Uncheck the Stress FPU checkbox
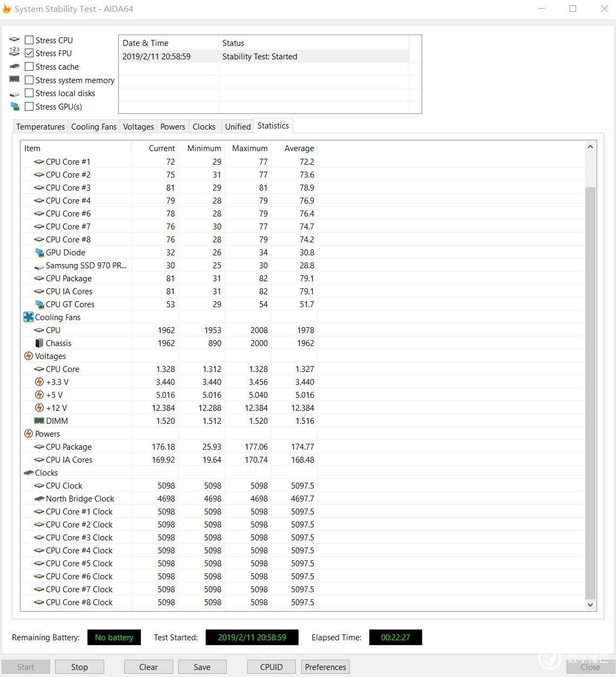Image resolution: width=616 pixels, height=677 pixels. coord(29,53)
